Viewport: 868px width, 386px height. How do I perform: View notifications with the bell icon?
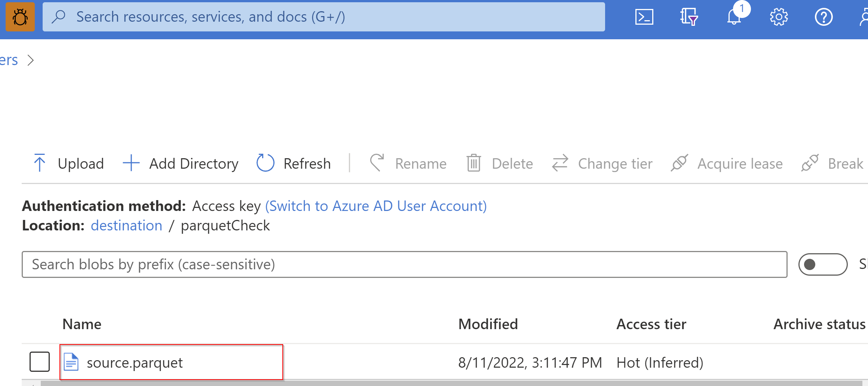click(x=734, y=16)
